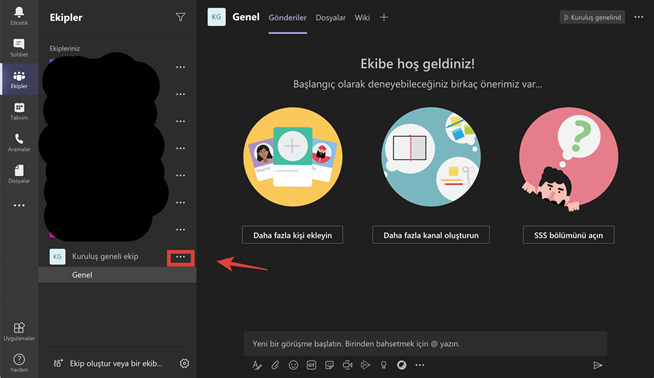Select the Genel channel in the team list
The height and width of the screenshot is (378, 654).
pyautogui.click(x=117, y=275)
